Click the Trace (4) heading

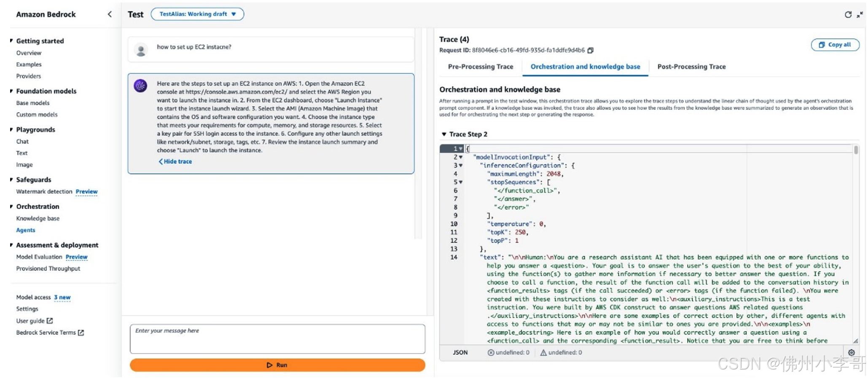click(454, 39)
